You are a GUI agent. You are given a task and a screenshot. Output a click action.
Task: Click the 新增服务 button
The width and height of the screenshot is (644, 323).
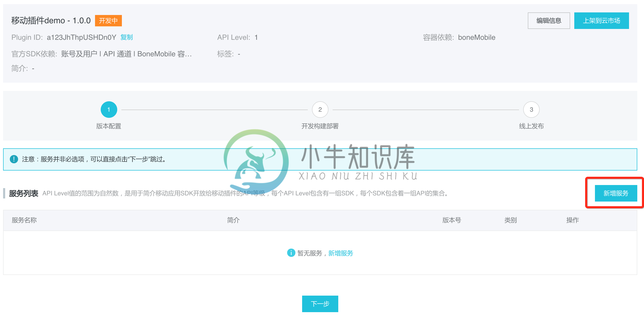[616, 193]
